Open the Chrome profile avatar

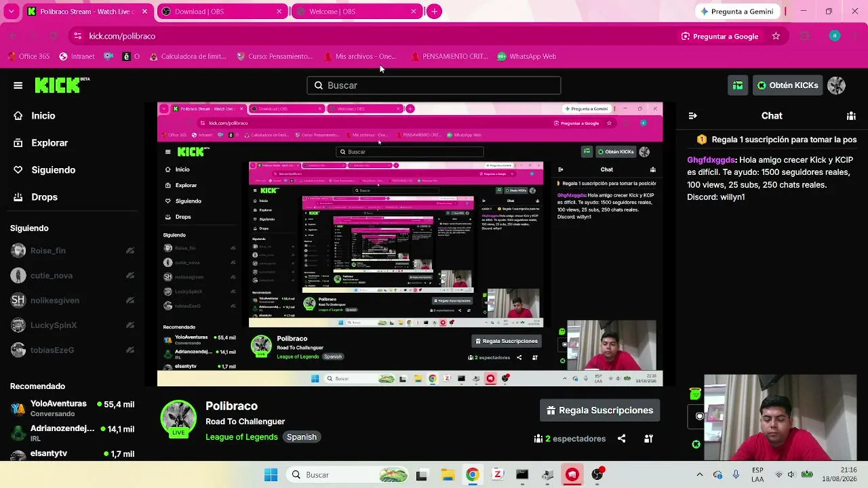[835, 36]
